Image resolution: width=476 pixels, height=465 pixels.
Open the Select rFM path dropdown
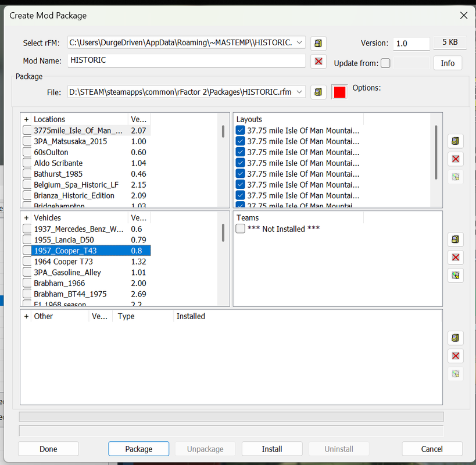tap(299, 42)
